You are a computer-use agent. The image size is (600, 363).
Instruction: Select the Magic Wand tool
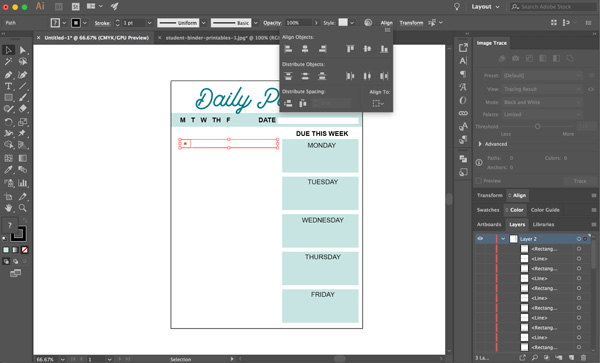click(8, 62)
